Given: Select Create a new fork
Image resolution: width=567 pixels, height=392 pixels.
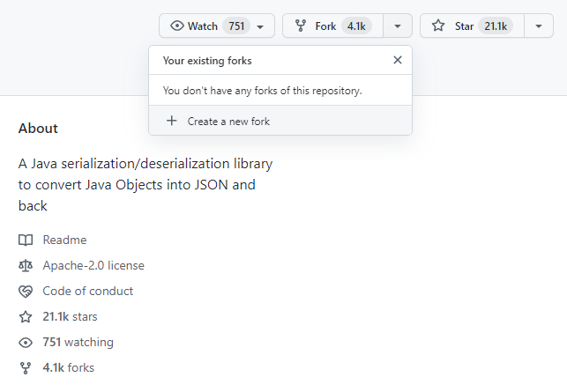Looking at the screenshot, I should coord(280,121).
